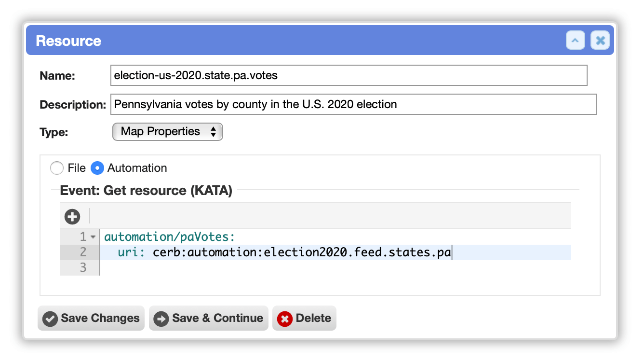Select the File radio button
Screen dimensions: 644x362
[57, 168]
